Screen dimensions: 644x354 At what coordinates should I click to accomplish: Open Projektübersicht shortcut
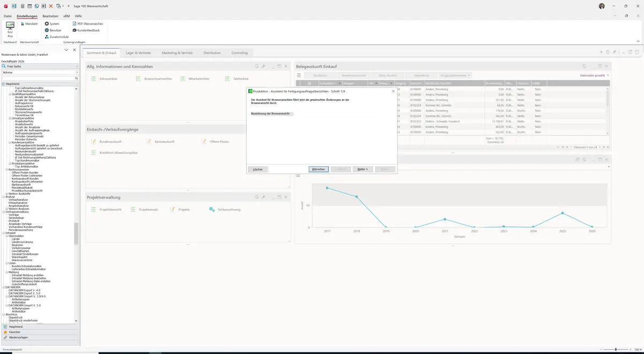click(x=106, y=209)
